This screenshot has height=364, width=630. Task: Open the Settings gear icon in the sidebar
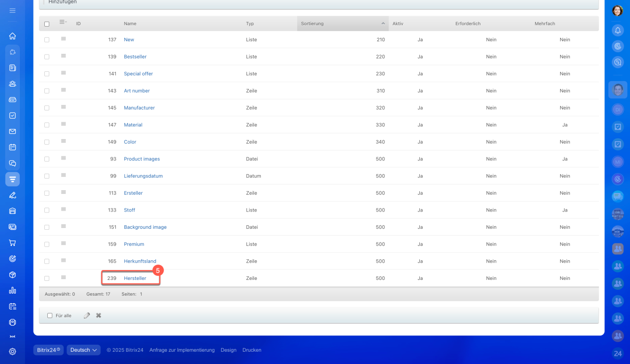(x=12, y=352)
